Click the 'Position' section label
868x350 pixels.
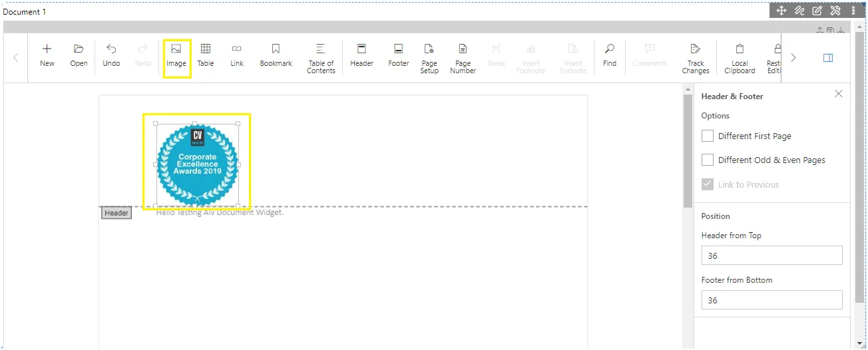pyautogui.click(x=716, y=216)
